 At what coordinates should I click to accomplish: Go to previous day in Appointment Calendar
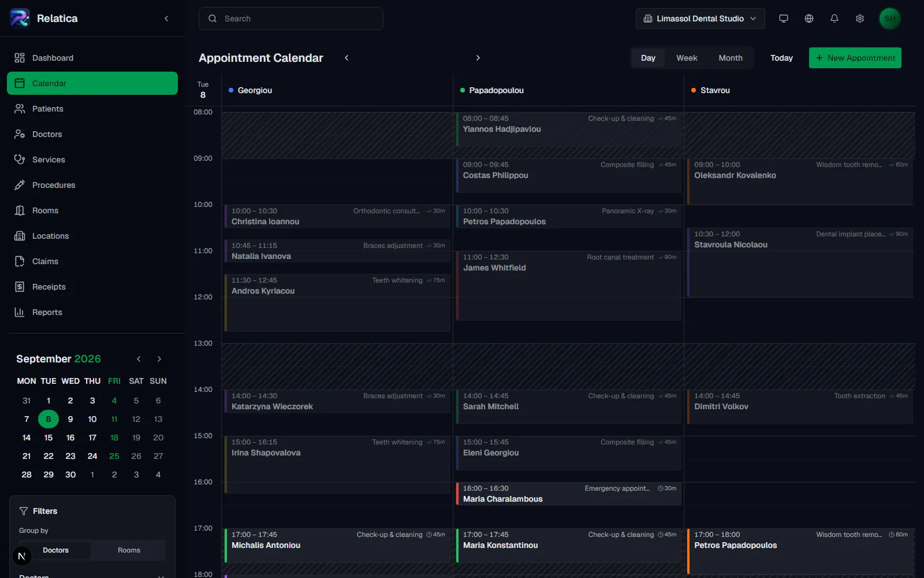click(x=346, y=58)
